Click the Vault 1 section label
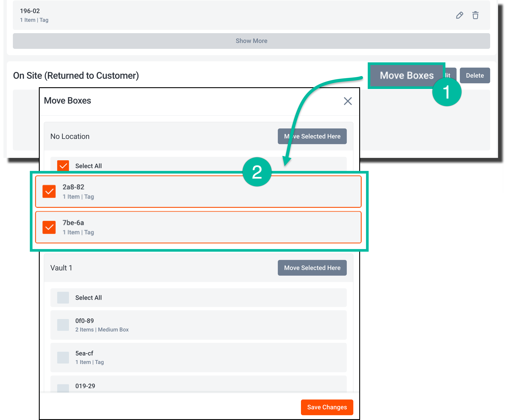 click(61, 268)
